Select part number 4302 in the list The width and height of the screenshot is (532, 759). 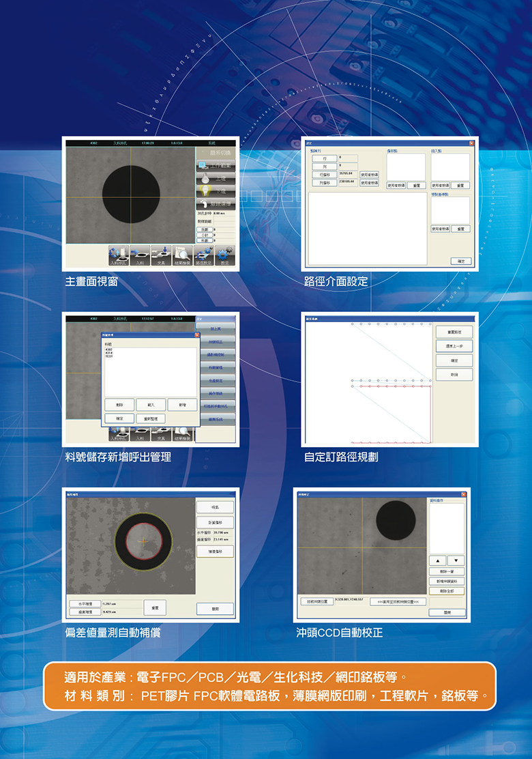pos(109,349)
